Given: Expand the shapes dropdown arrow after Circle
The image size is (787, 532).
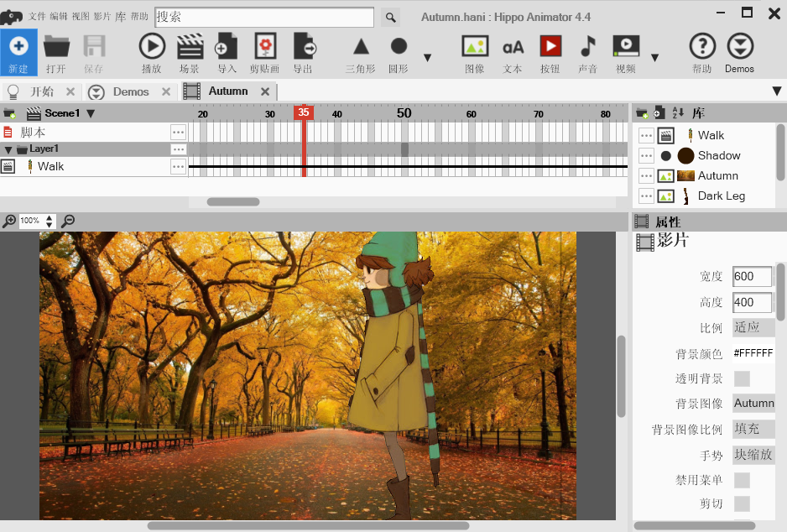Looking at the screenshot, I should 427,58.
